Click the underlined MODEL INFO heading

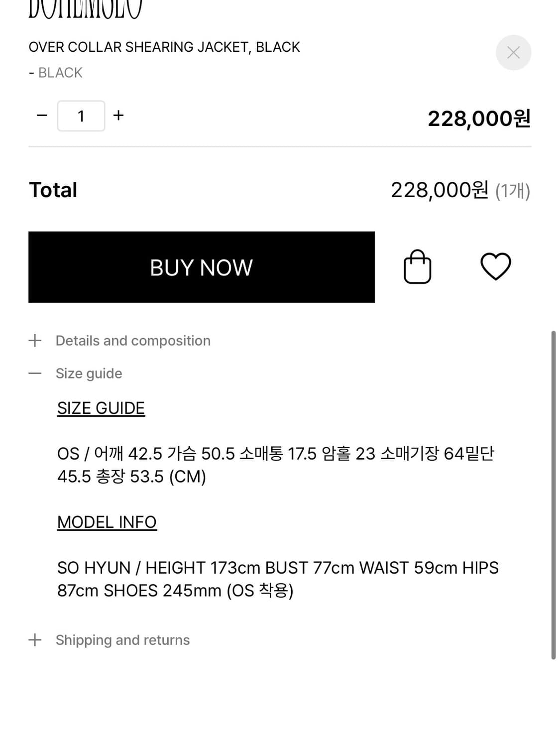107,522
